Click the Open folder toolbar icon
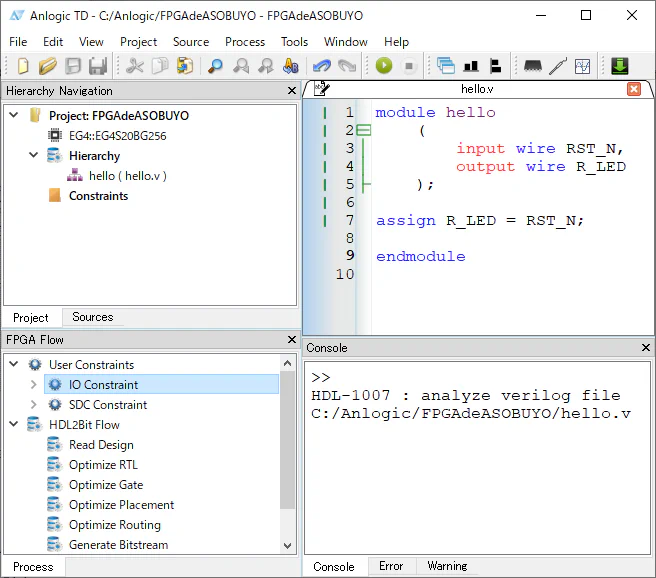The image size is (656, 578). (x=48, y=67)
